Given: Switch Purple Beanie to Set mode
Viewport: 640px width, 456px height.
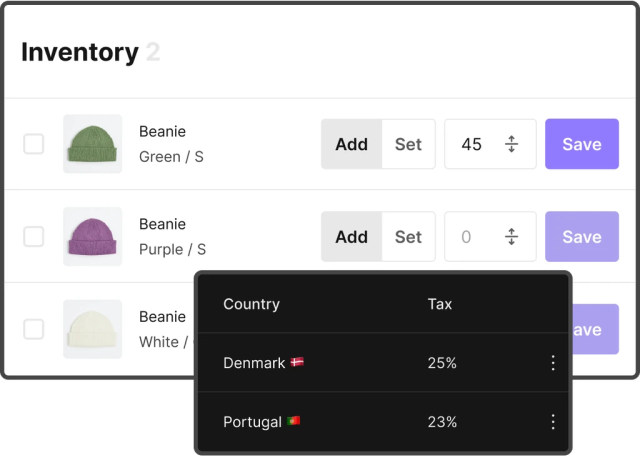Looking at the screenshot, I should (x=408, y=237).
